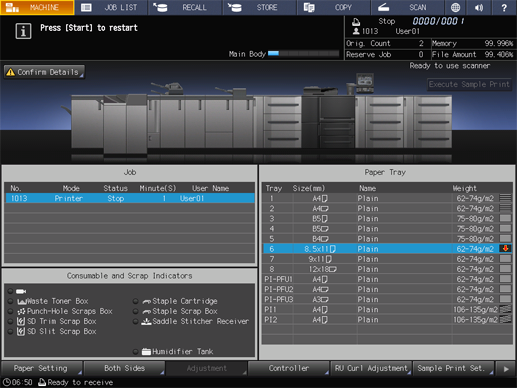Click the operation panel icon on machine image

coord(365,81)
